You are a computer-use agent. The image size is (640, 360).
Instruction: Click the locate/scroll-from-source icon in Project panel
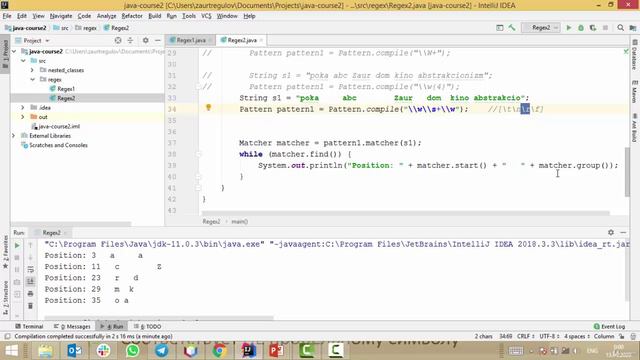pyautogui.click(x=118, y=40)
